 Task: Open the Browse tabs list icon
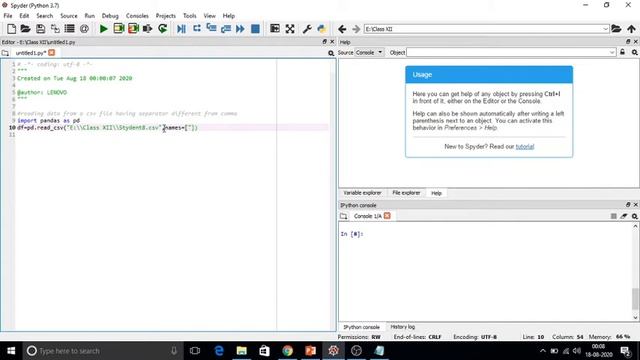coord(70,29)
